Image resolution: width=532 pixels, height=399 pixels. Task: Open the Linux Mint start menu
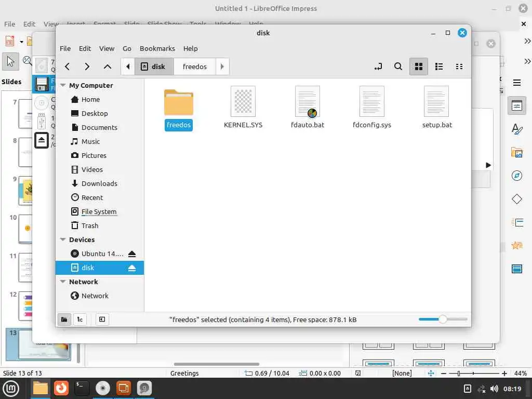pyautogui.click(x=10, y=389)
